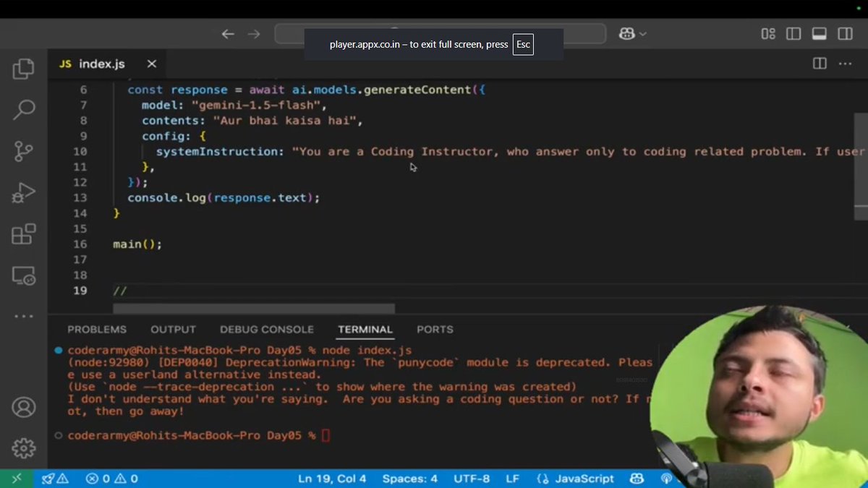The height and width of the screenshot is (488, 868).
Task: Click the terminal command node index.js
Action: point(367,350)
